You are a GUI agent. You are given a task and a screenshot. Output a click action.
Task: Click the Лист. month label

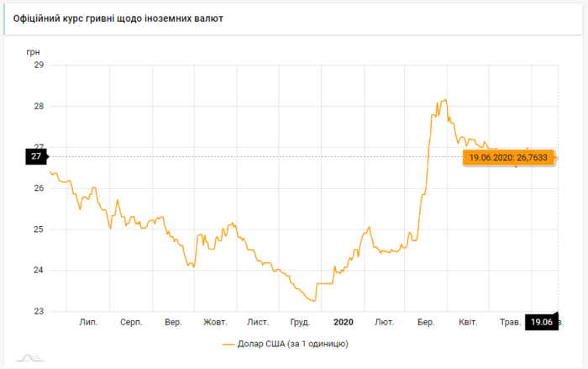(x=258, y=322)
